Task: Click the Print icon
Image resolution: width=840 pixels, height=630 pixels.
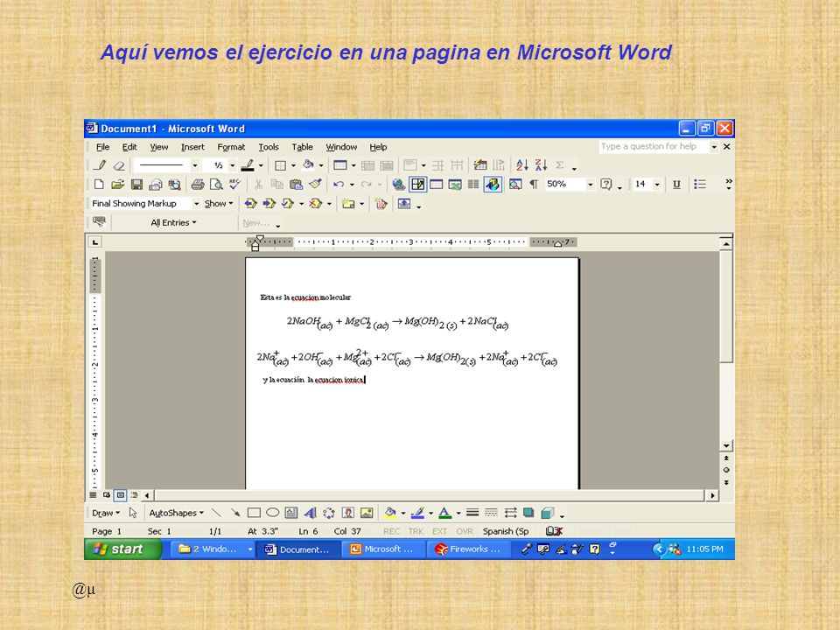Action: click(198, 185)
